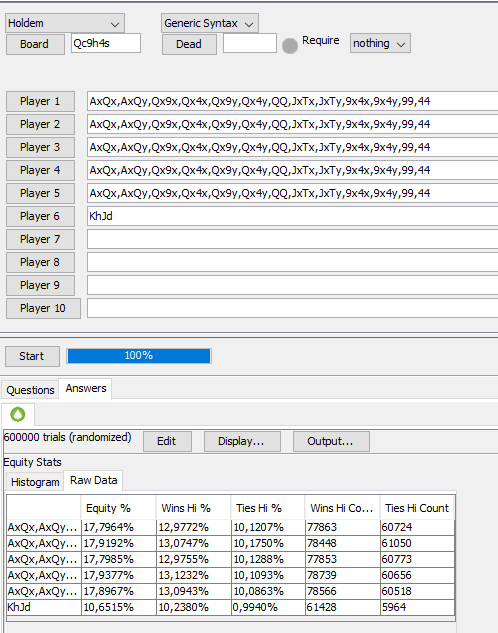Click ties count cell 5964
498x633 pixels.
coord(417,607)
